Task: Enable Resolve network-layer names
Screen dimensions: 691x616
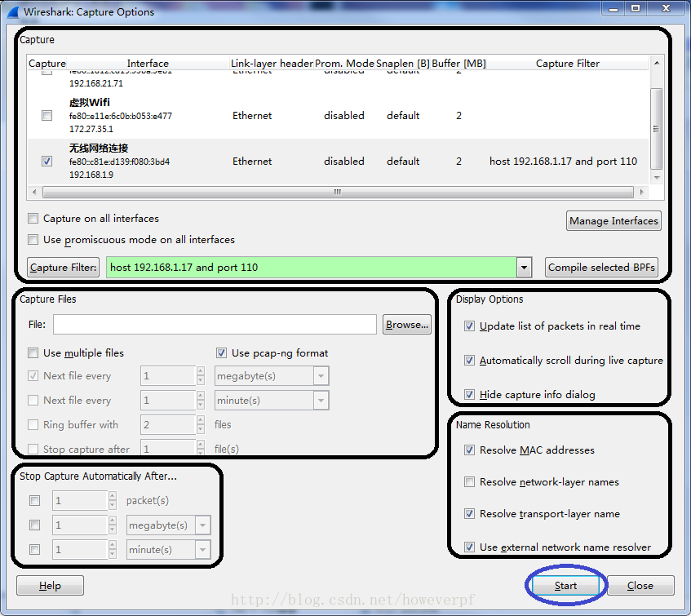Action: [x=469, y=482]
